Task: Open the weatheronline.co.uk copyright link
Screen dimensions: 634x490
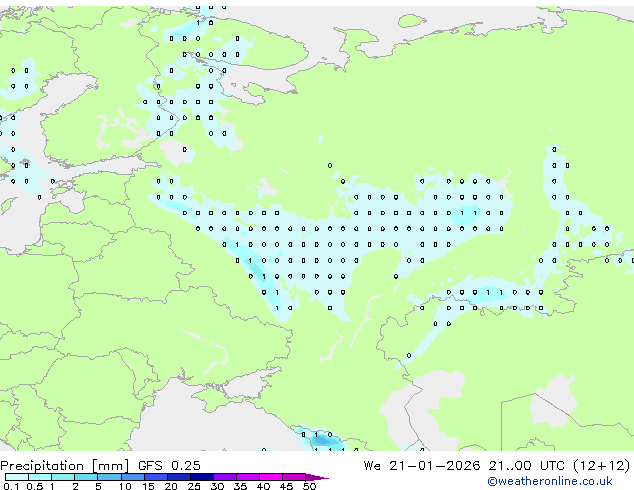Action: point(549,481)
